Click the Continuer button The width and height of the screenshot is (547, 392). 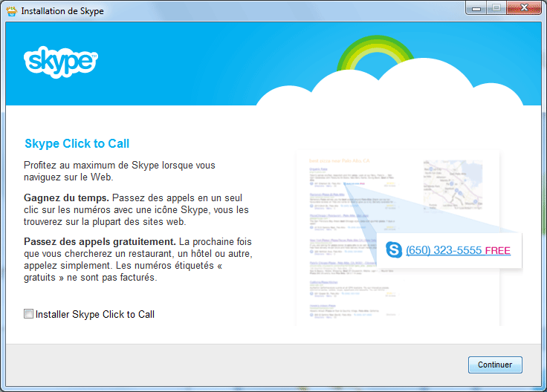point(495,365)
